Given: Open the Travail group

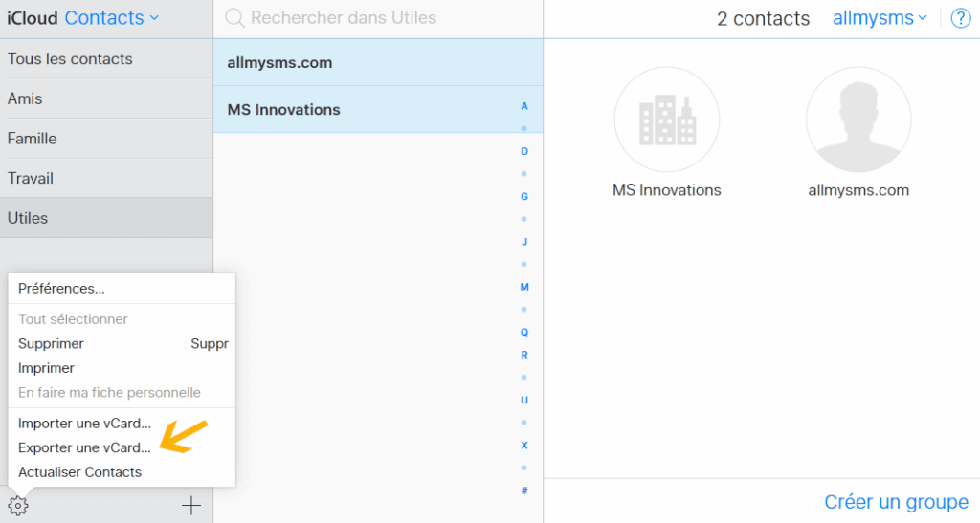Looking at the screenshot, I should [106, 179].
